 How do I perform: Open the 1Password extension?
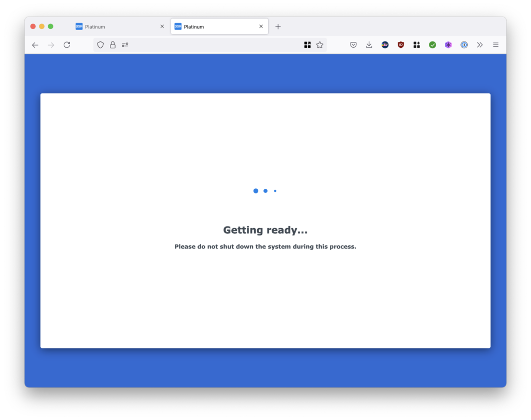click(464, 45)
